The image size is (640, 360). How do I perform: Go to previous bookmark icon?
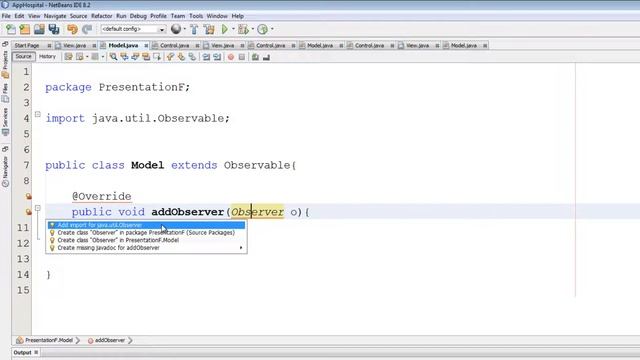pyautogui.click(x=170, y=57)
